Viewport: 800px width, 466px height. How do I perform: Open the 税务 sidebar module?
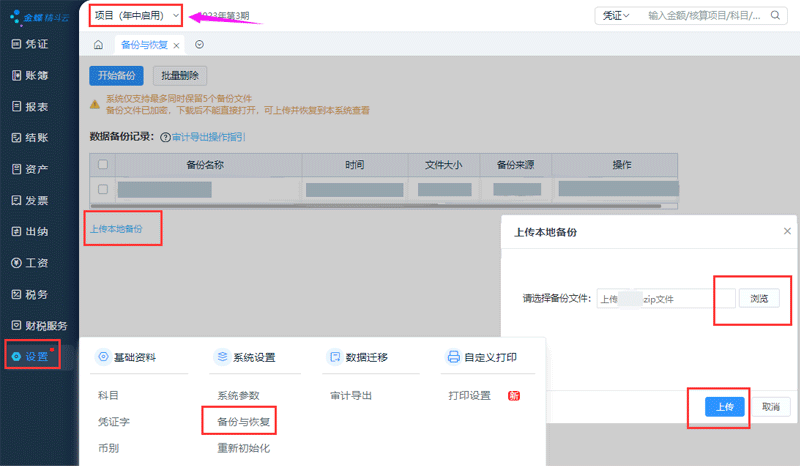pos(30,295)
